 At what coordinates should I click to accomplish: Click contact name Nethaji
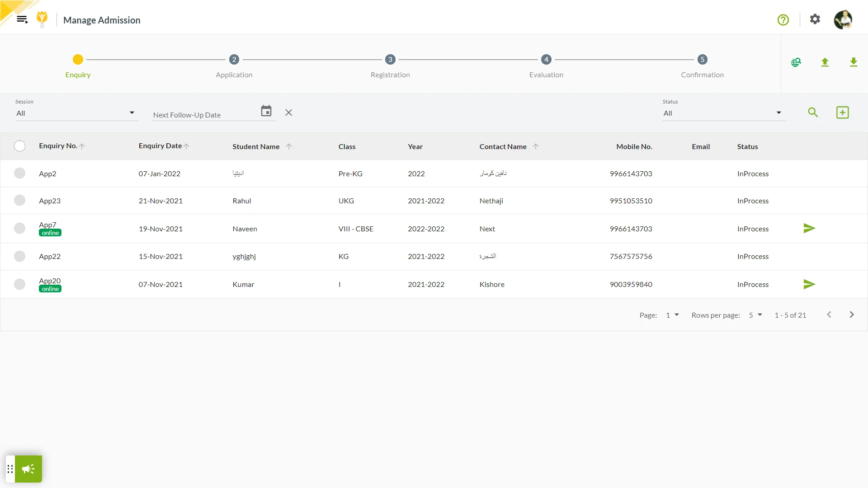491,201
